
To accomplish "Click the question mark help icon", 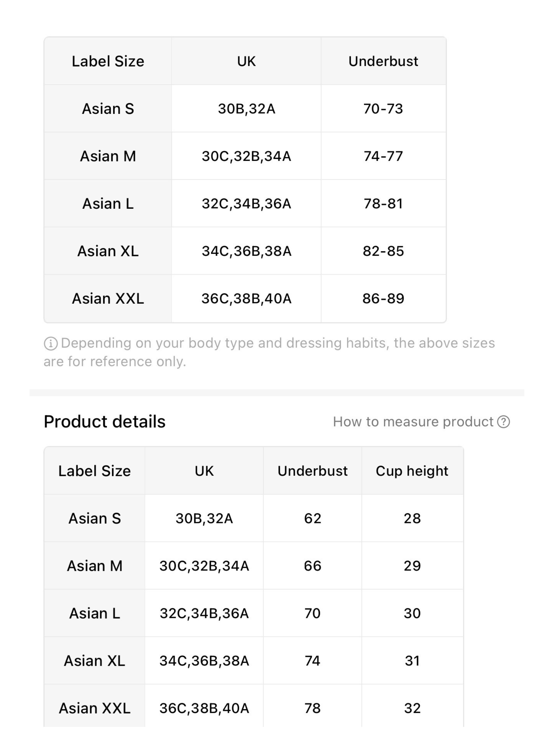I will pos(503,422).
